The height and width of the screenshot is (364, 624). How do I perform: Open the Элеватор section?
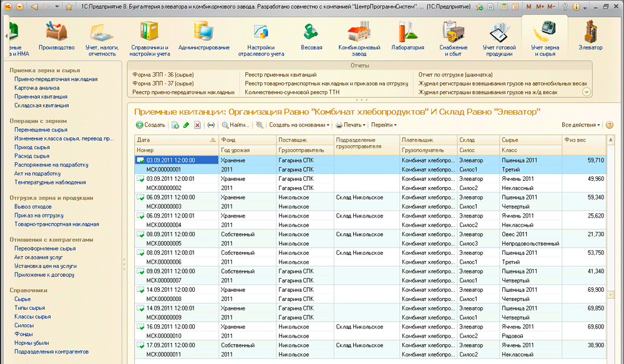[590, 37]
